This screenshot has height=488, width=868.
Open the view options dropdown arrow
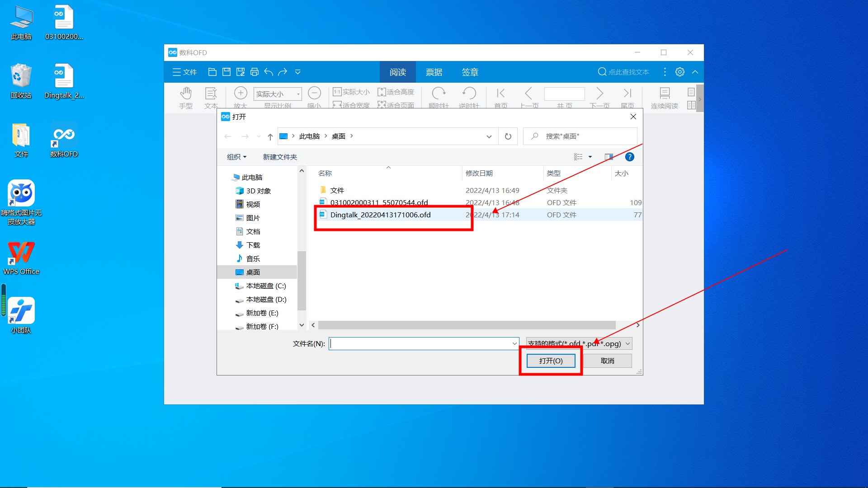pyautogui.click(x=590, y=157)
